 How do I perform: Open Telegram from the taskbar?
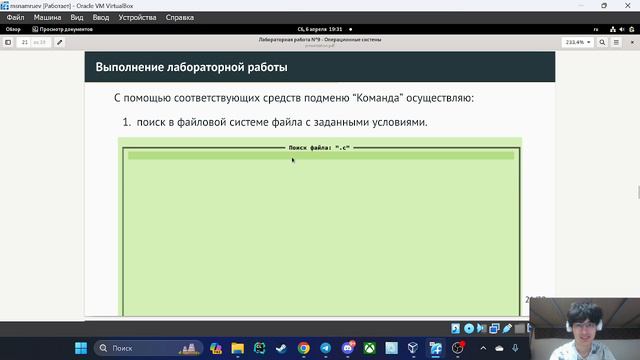coord(325,348)
